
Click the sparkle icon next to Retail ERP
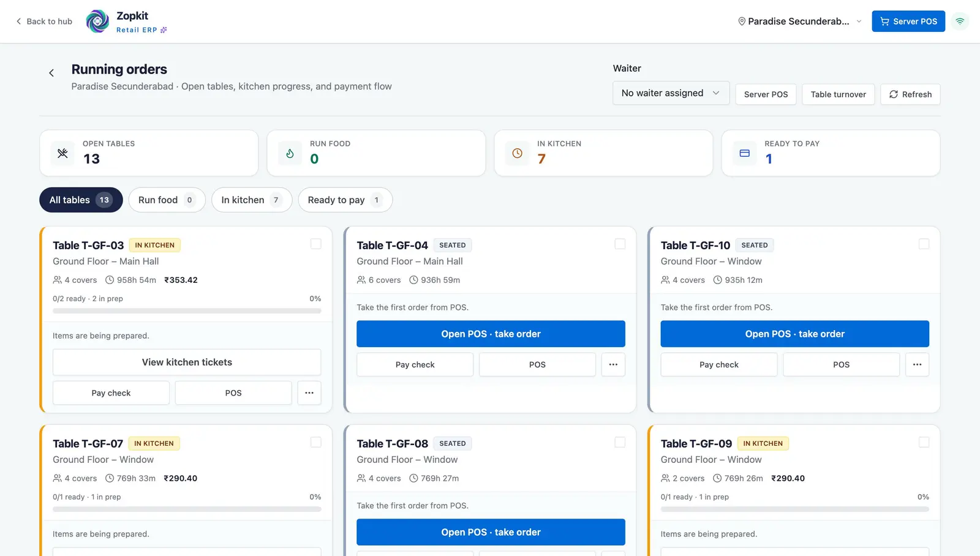coord(164,30)
